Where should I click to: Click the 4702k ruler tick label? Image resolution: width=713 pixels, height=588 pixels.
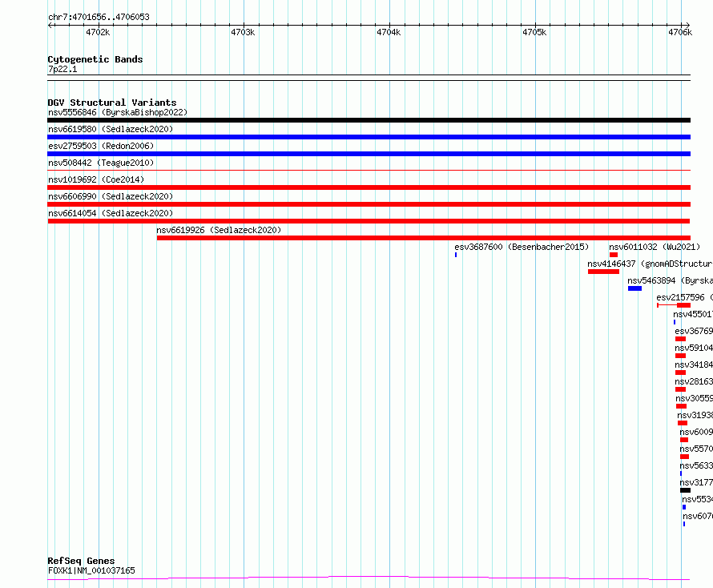[x=98, y=32]
